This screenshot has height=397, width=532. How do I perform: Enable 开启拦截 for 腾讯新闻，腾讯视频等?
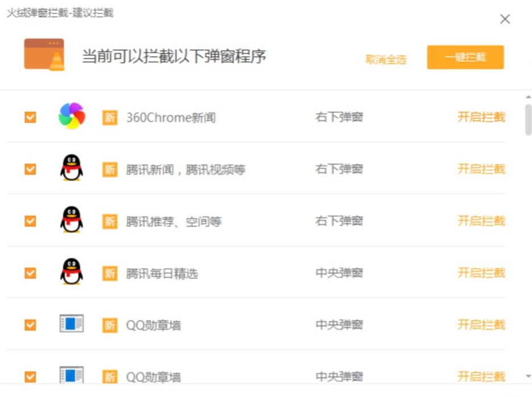pos(481,169)
